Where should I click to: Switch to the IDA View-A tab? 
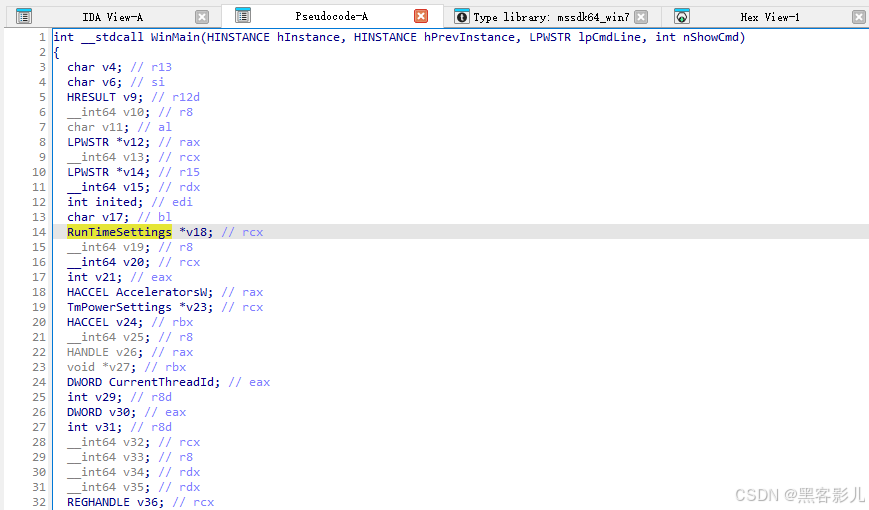(x=113, y=17)
